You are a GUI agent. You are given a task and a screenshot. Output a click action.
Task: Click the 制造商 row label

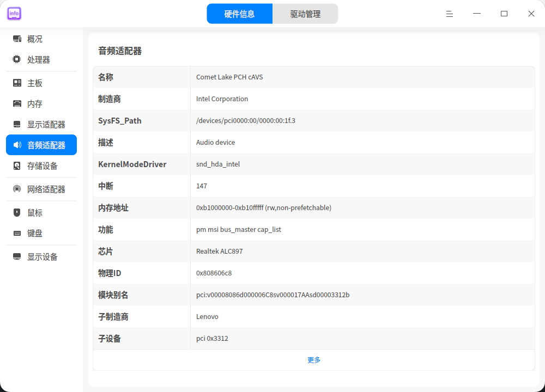pyautogui.click(x=109, y=99)
